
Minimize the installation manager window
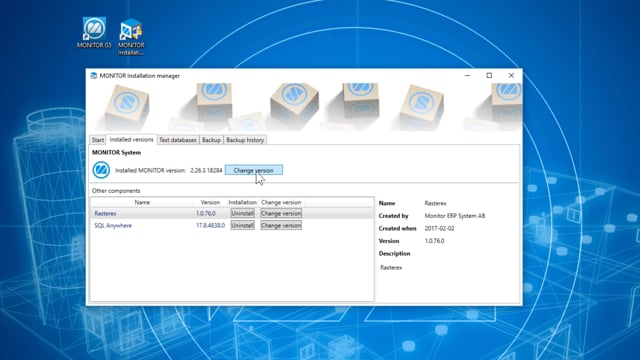click(x=467, y=76)
